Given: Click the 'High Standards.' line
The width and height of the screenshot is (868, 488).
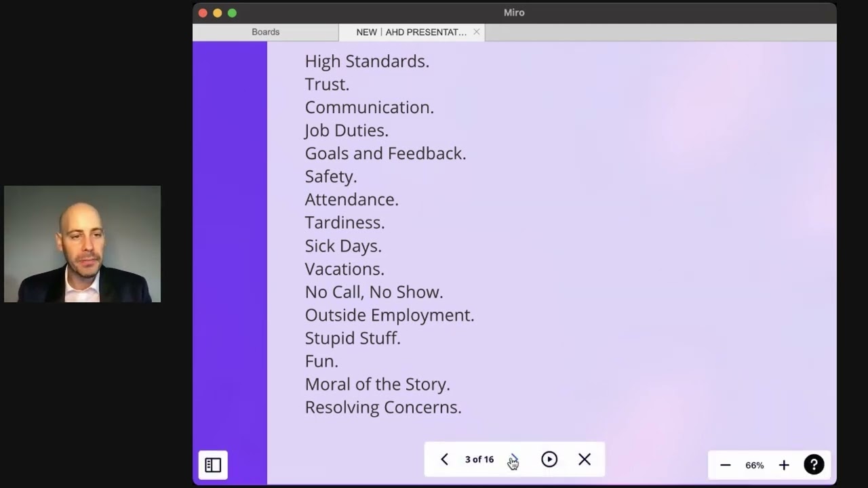Looking at the screenshot, I should (x=367, y=61).
